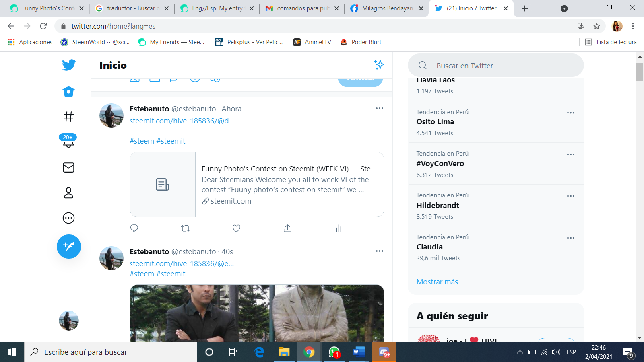Screen dimensions: 644x362
Task: Open Pelisplus bookmark
Action: [249, 42]
